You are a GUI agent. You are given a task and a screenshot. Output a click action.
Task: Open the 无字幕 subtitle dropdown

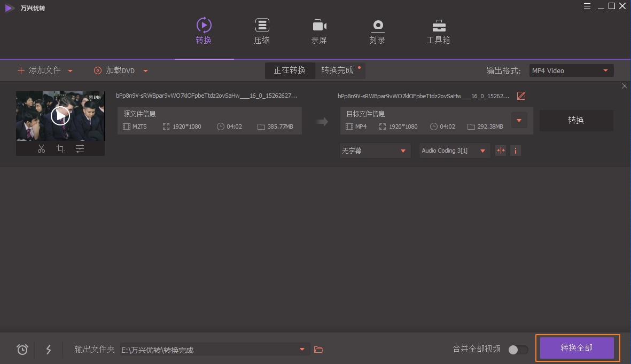pos(375,151)
